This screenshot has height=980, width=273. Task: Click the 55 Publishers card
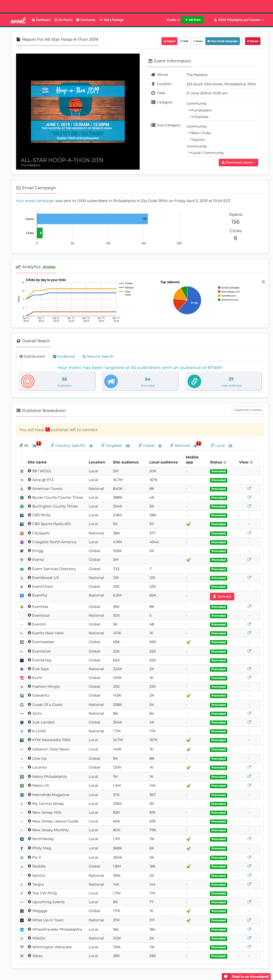(x=57, y=381)
